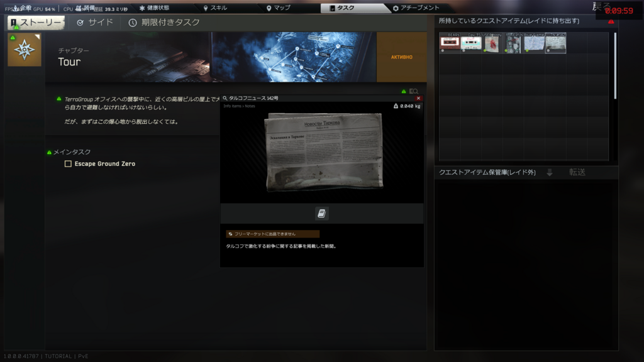Image resolution: width=644 pixels, height=362 pixels.
Task: Click the red warning triangle icon
Action: (x=611, y=21)
